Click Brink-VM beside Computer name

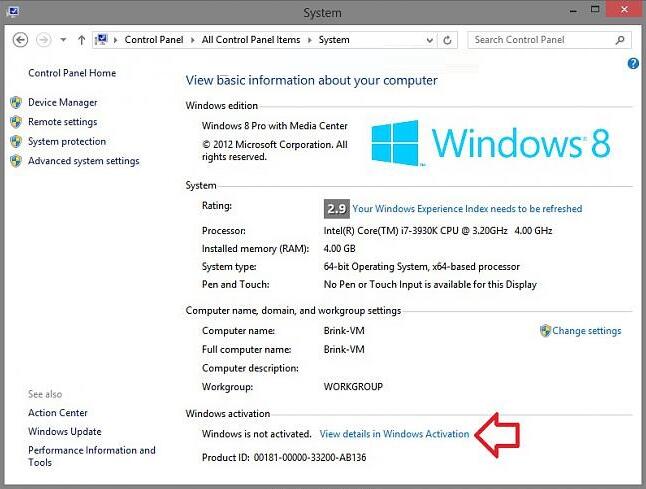[x=344, y=330]
